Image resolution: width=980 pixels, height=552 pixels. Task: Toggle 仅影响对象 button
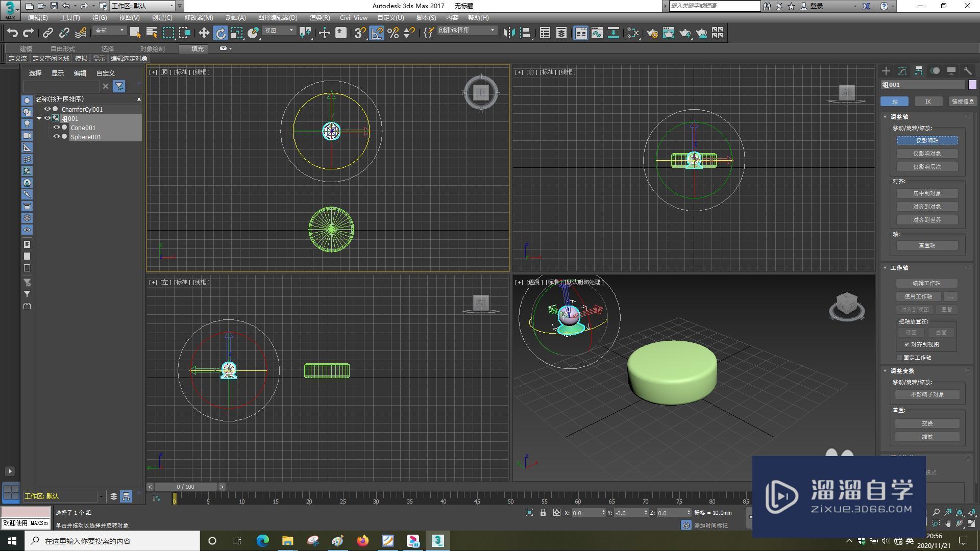[927, 154]
